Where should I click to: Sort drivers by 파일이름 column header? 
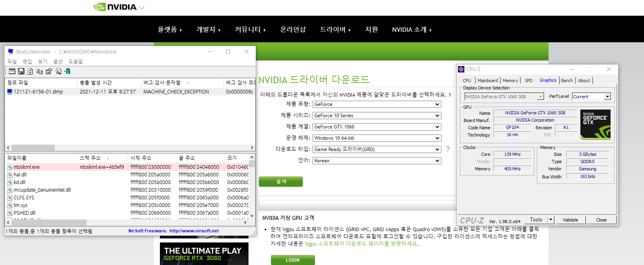point(41,158)
